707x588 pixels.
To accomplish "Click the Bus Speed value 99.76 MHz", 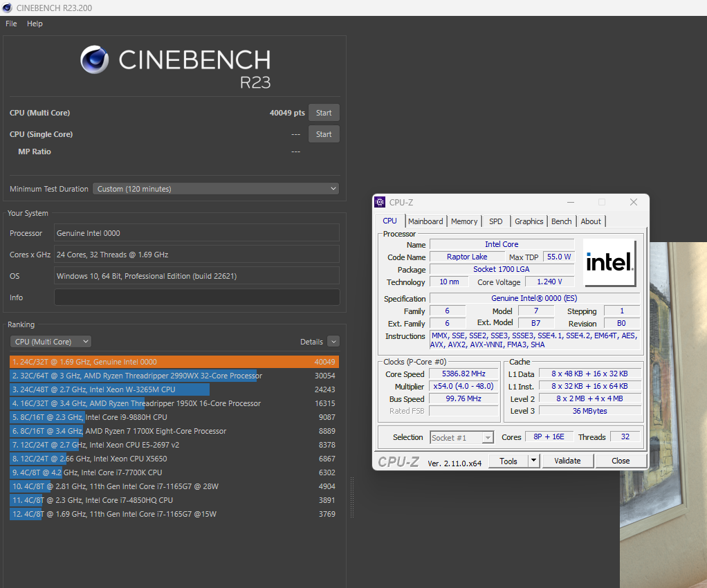I will (x=463, y=398).
